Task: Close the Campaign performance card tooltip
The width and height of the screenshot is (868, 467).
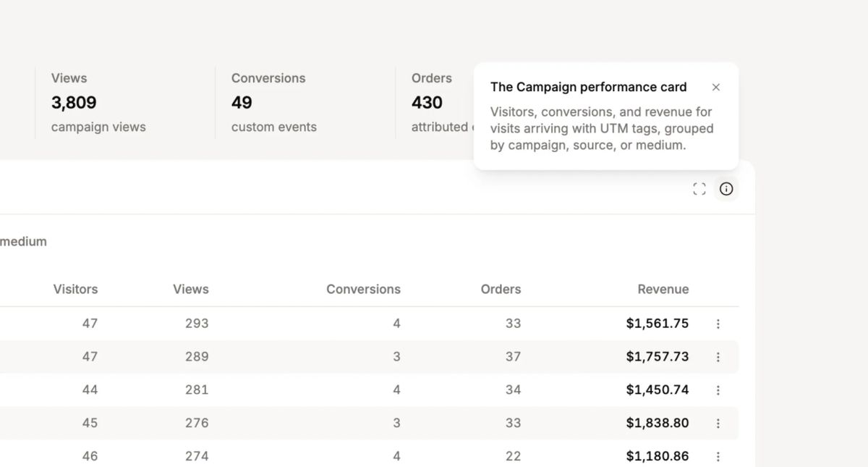Action: click(716, 87)
